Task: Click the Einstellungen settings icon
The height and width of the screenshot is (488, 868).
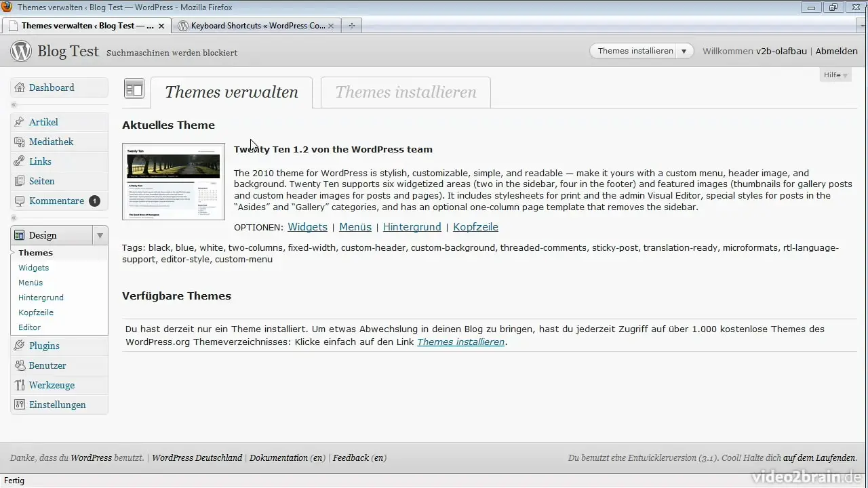Action: [20, 405]
